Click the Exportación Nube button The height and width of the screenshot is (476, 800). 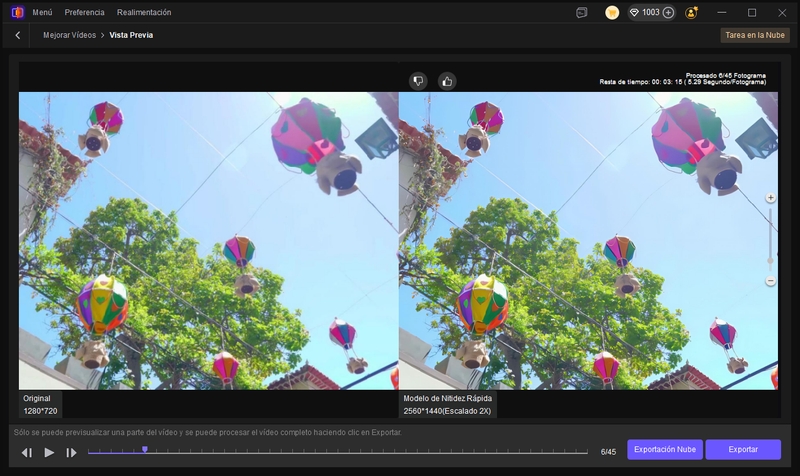point(664,450)
